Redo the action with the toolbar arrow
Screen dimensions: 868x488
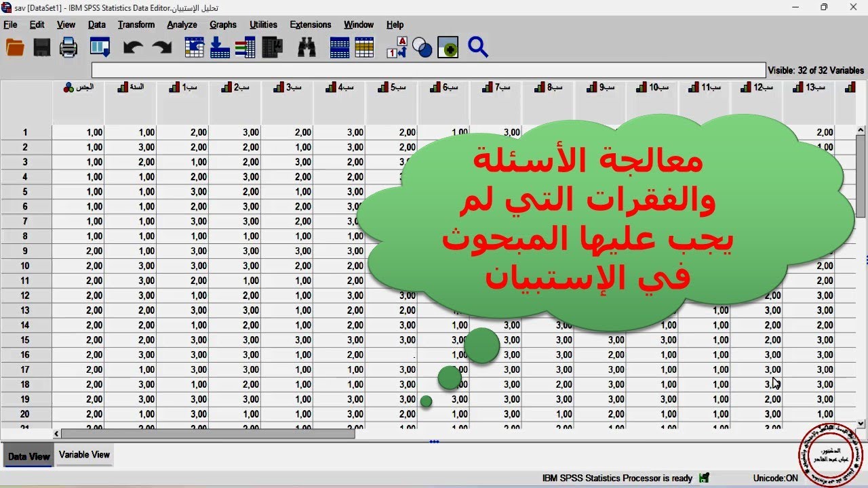click(161, 47)
